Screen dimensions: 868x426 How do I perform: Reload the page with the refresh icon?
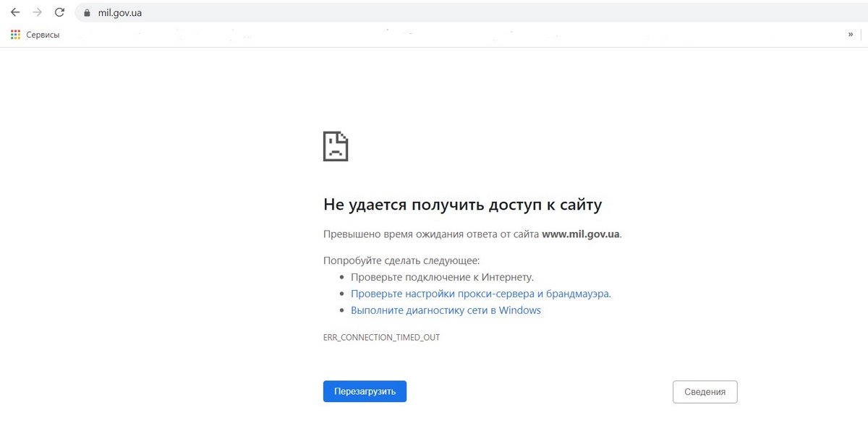[59, 12]
